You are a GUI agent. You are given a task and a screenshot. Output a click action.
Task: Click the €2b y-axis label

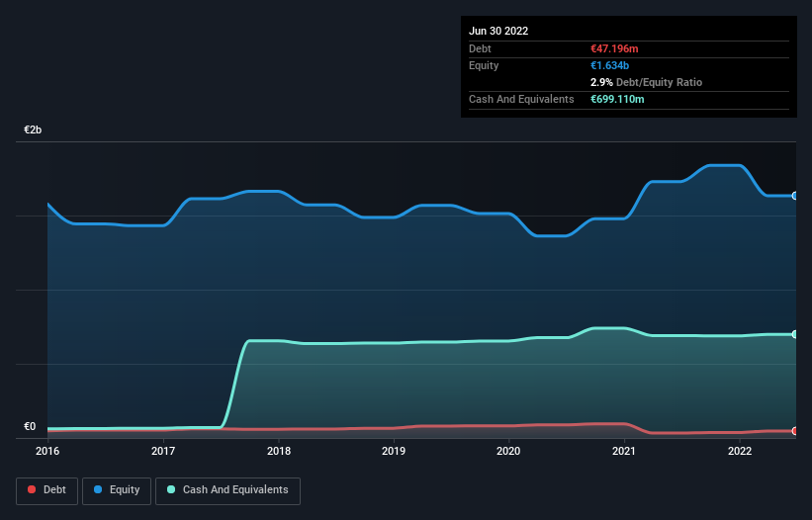(x=33, y=130)
